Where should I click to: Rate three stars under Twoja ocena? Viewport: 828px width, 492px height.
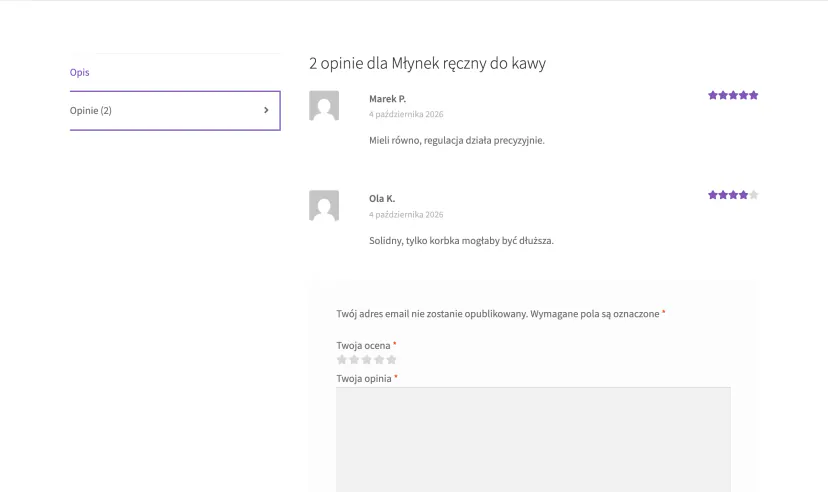pyautogui.click(x=366, y=359)
